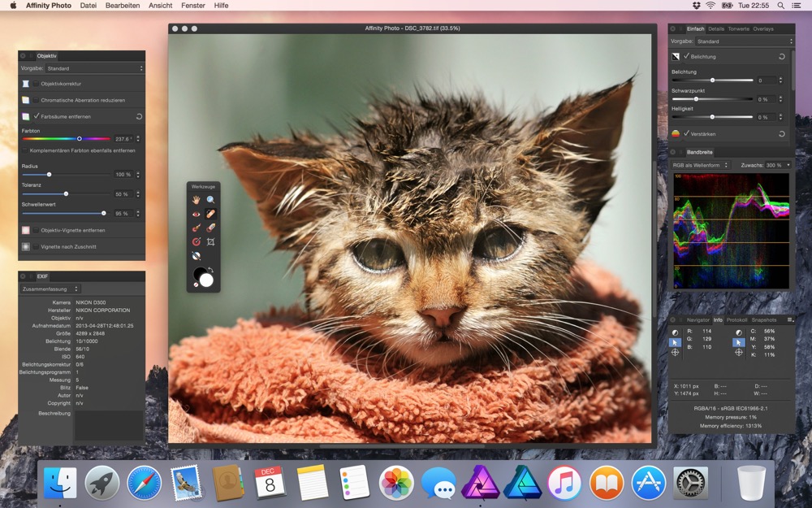
Task: Select the Hand pan tool
Action: (x=196, y=199)
